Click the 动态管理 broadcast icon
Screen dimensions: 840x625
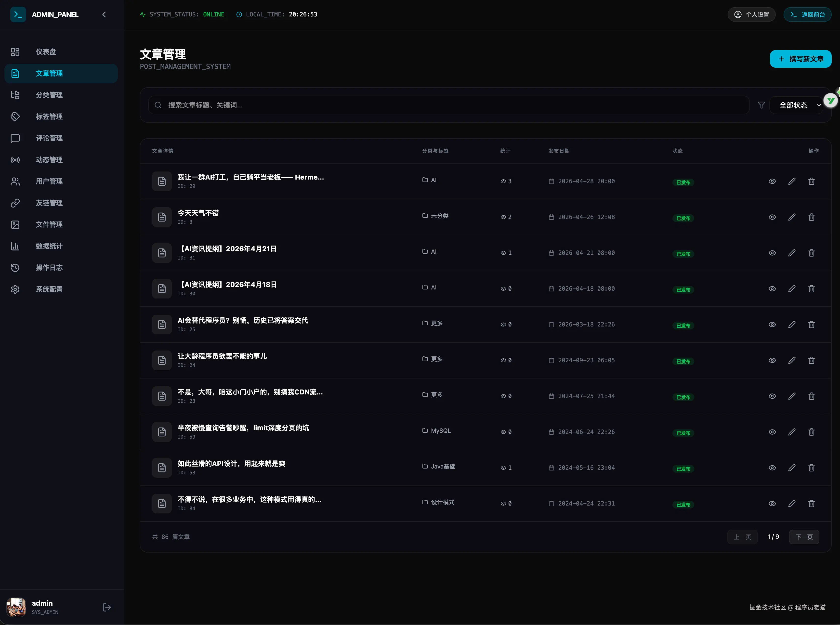click(x=15, y=160)
